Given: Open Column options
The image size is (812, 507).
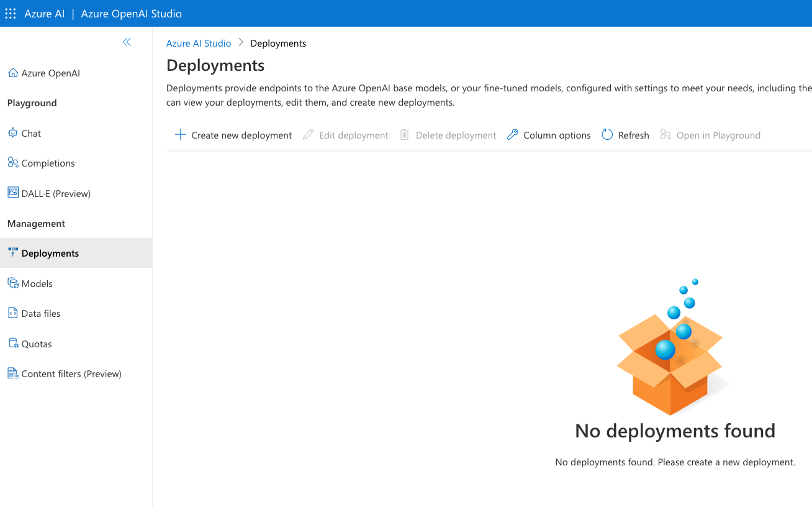Looking at the screenshot, I should point(549,135).
